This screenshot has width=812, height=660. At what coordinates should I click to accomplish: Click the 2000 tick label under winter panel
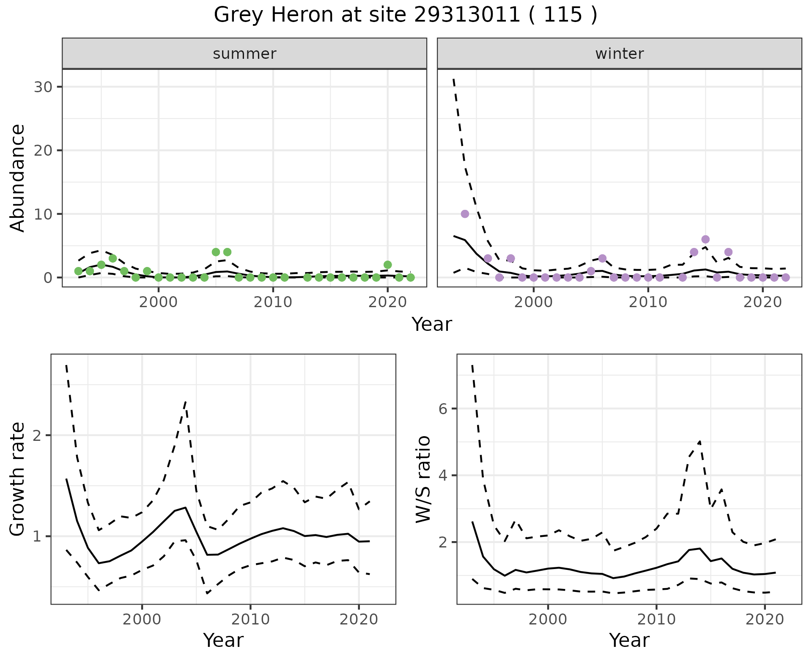point(534,302)
